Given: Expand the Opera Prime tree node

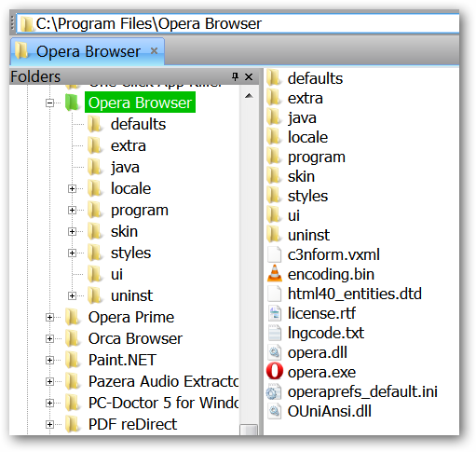Looking at the screenshot, I should 49,317.
